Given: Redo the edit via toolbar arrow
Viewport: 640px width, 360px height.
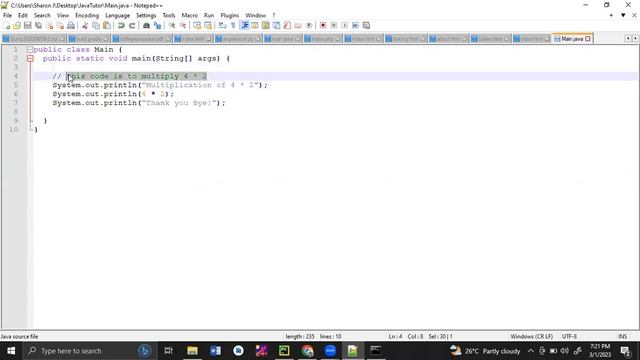Looking at the screenshot, I should (132, 25).
